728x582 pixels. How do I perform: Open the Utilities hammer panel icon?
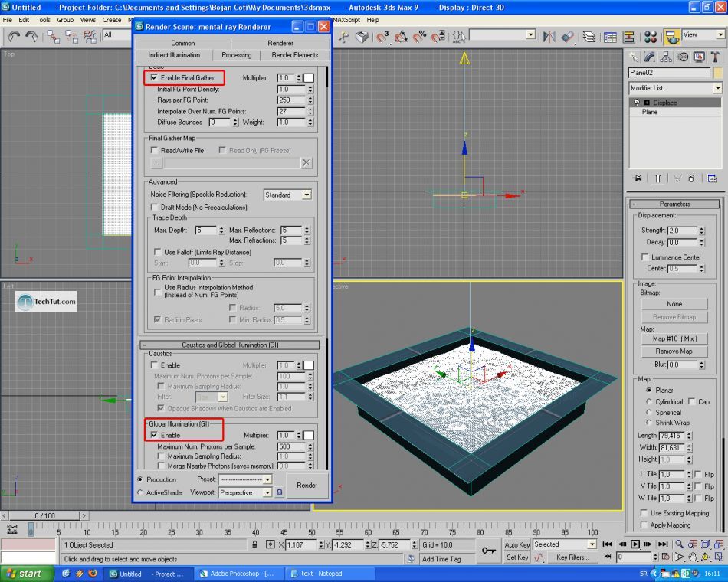715,57
